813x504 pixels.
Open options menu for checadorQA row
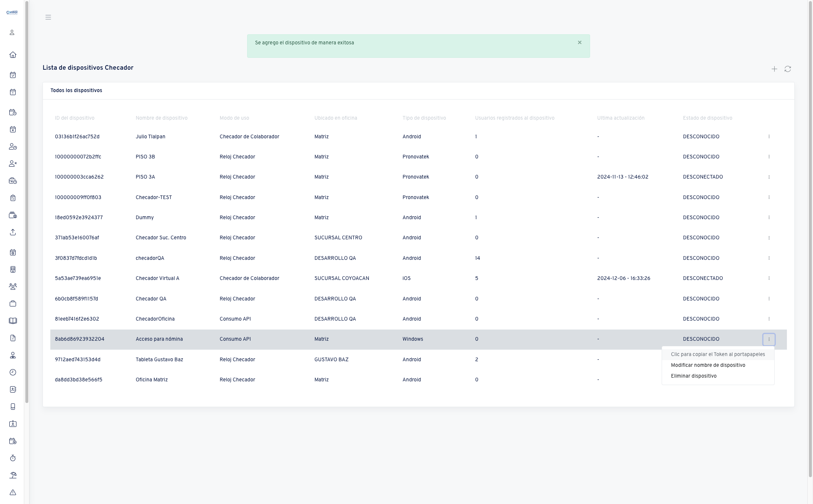769,258
